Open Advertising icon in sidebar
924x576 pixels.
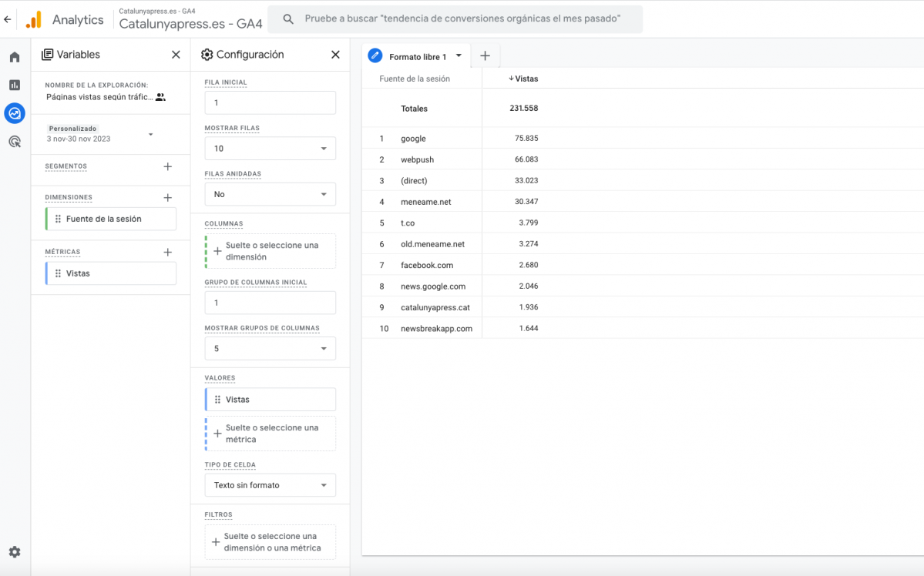[15, 142]
